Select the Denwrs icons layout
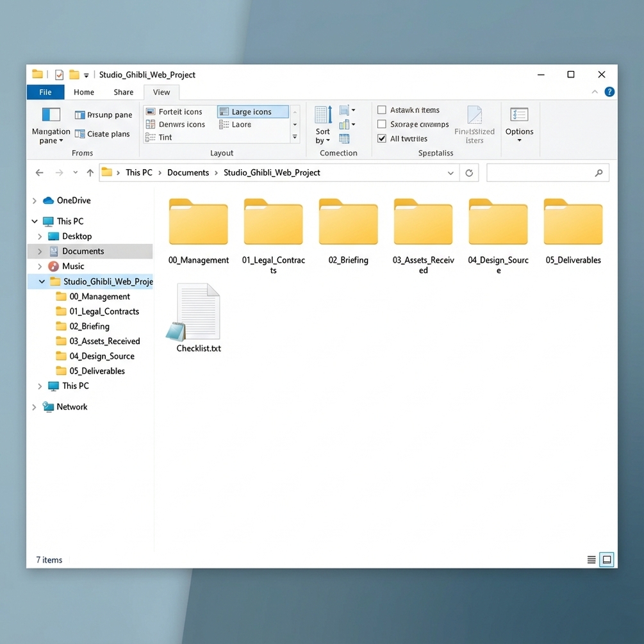The image size is (644, 644). tap(176, 124)
